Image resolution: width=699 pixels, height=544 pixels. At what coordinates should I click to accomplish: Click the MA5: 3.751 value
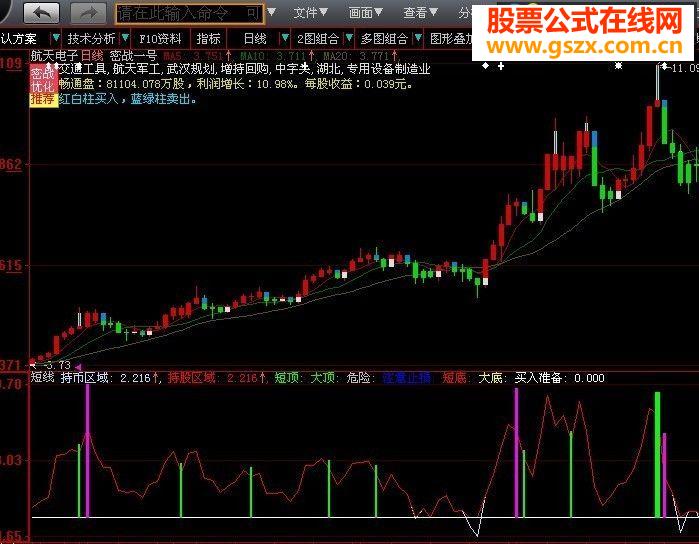point(197,56)
